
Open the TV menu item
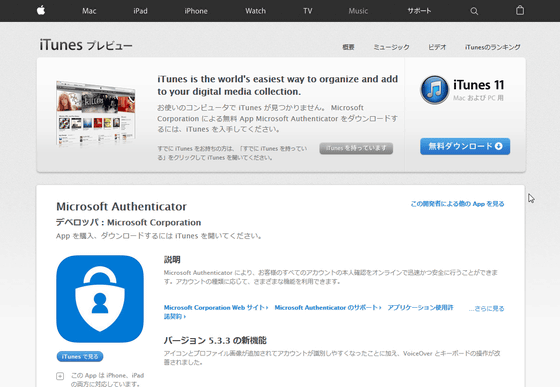coord(308,11)
